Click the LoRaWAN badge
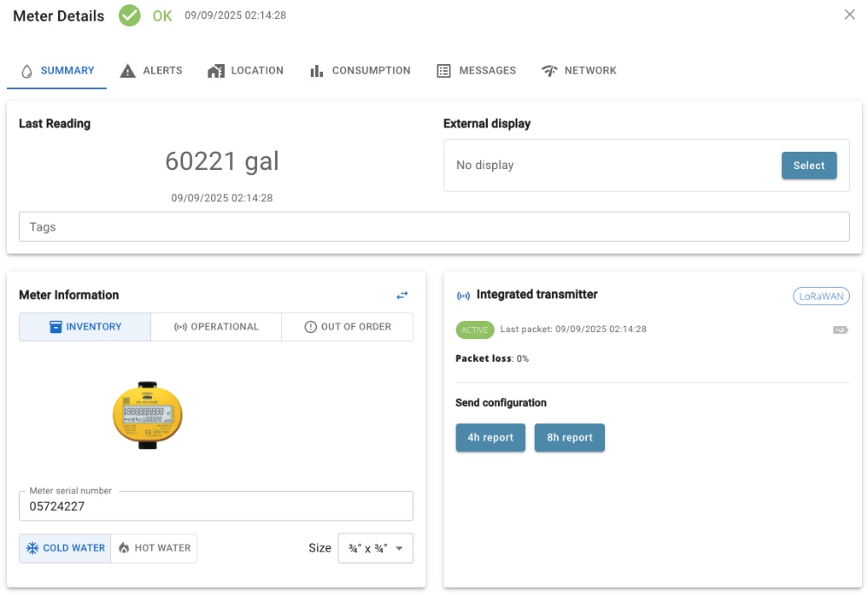The image size is (868, 595). [x=821, y=296]
